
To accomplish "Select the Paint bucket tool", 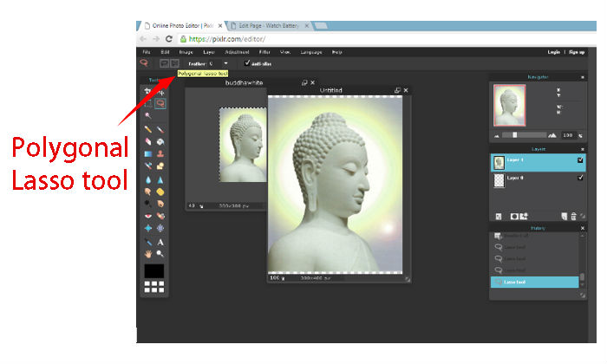I will pos(160,141).
